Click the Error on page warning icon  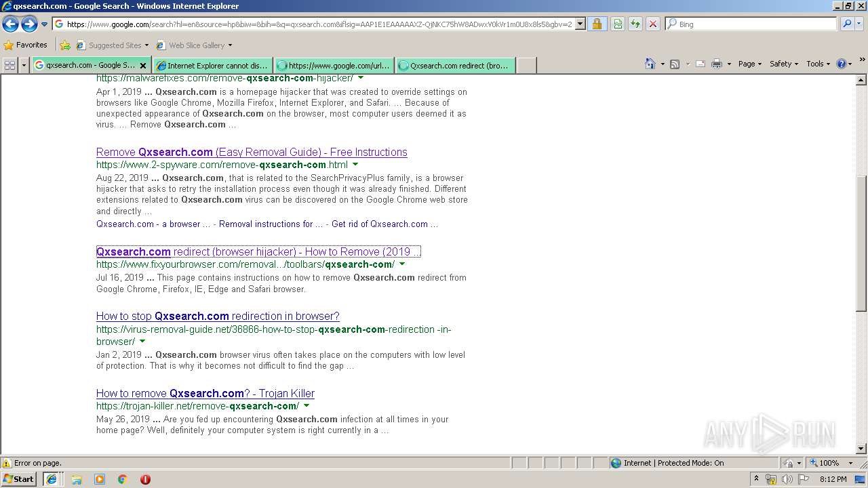click(7, 463)
